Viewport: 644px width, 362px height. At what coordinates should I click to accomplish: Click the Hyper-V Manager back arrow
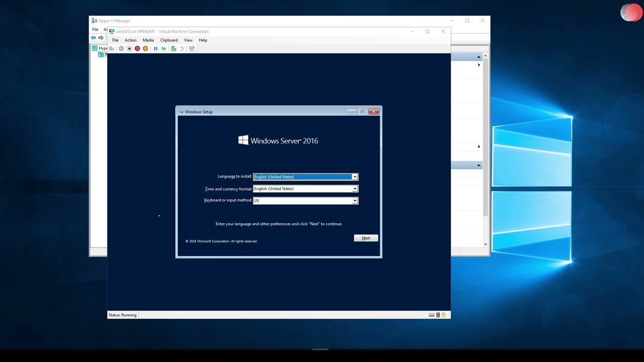click(93, 38)
